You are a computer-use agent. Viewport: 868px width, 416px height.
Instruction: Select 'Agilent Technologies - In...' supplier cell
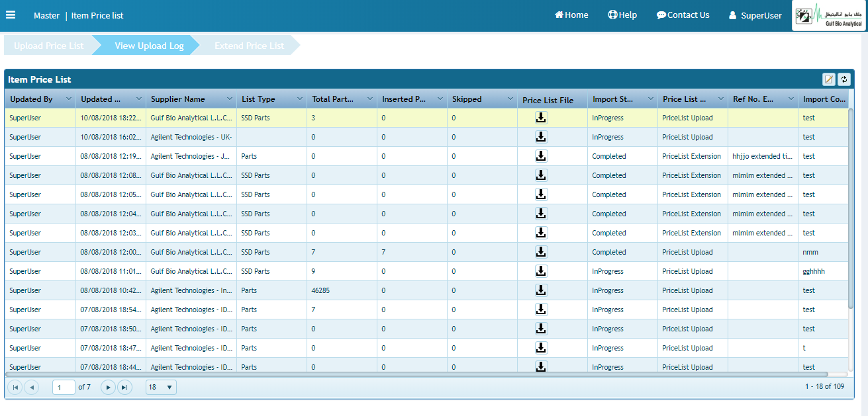[191, 290]
